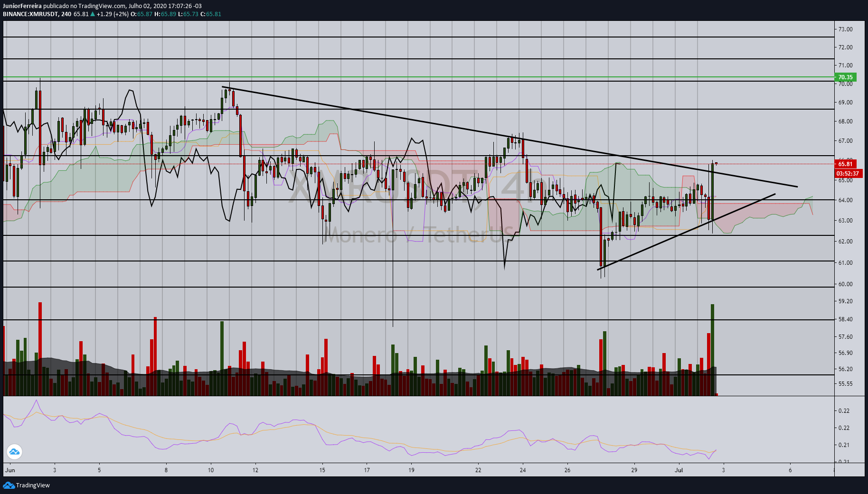Viewport: 868px width, 494px height.
Task: Click the L:65.73 low value in header
Action: pyautogui.click(x=188, y=14)
